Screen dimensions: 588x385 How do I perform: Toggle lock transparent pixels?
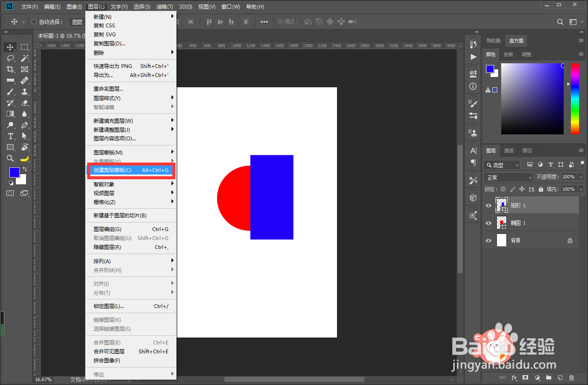[x=503, y=189]
